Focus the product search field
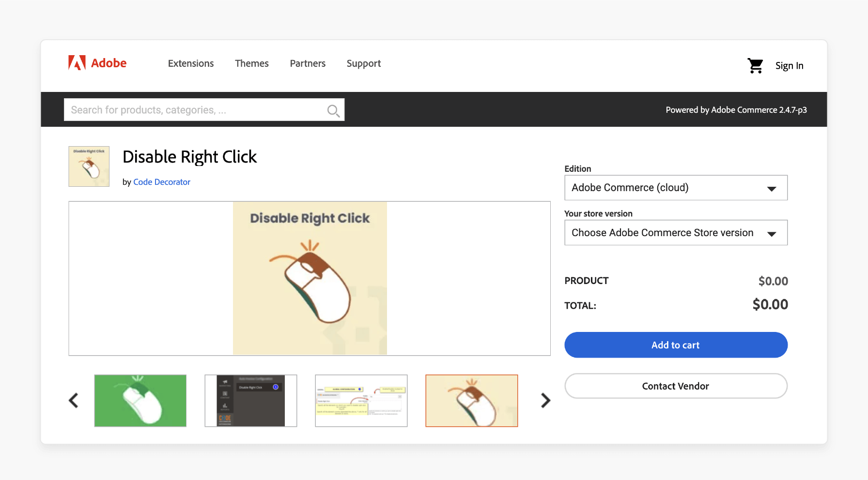 [204, 110]
